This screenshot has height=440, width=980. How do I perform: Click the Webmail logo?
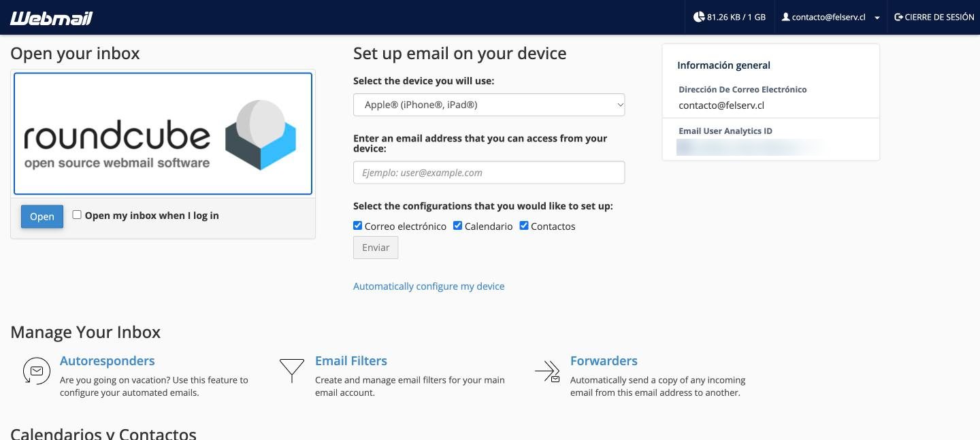click(51, 18)
